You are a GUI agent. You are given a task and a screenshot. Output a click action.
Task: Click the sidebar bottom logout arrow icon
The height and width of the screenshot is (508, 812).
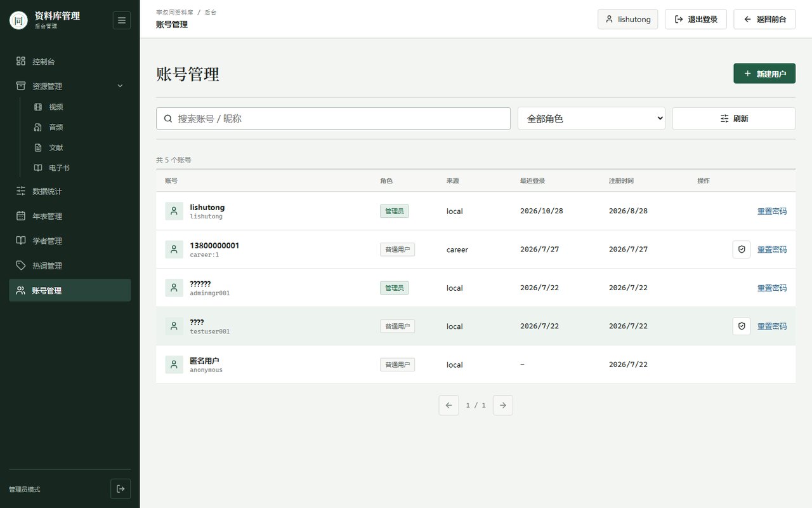point(121,489)
